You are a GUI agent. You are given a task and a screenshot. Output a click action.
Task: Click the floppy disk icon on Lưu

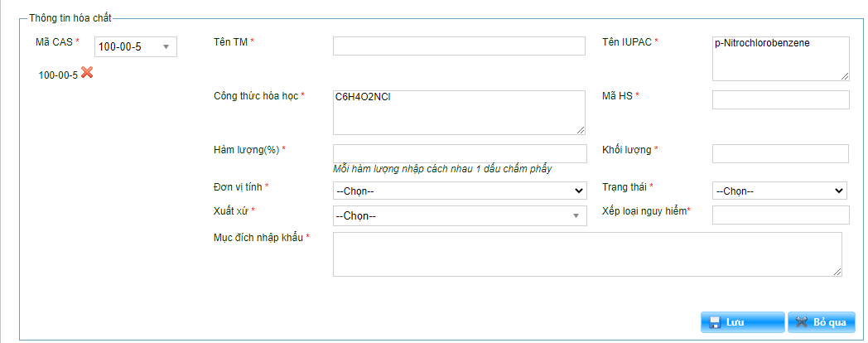[713, 322]
